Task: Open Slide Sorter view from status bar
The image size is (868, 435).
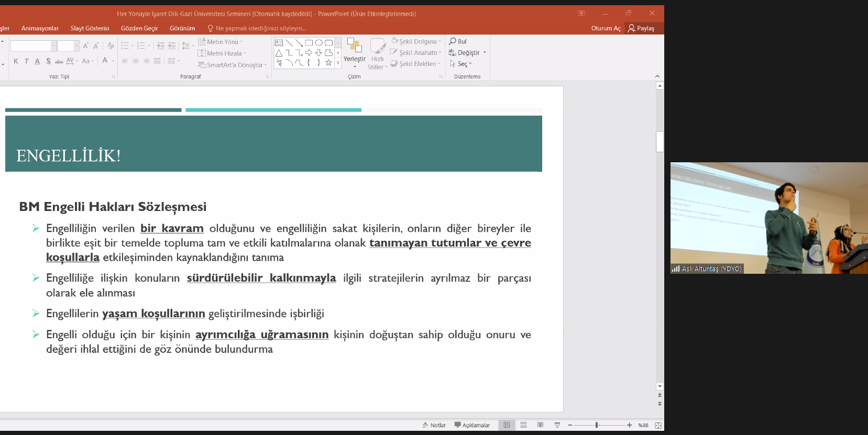Action: click(x=523, y=425)
